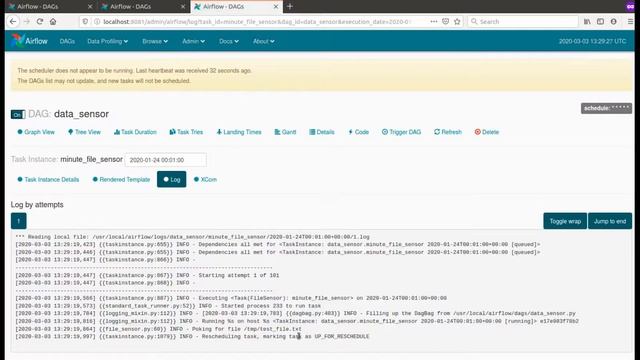The height and width of the screenshot is (360, 640).
Task: Reload the page in browser
Action: (40, 22)
